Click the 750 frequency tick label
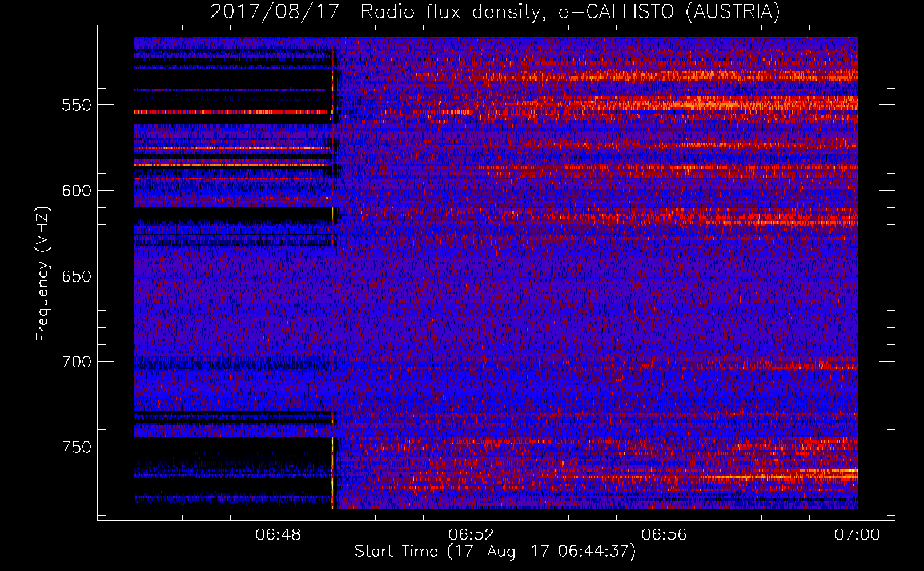The width and height of the screenshot is (924, 571). click(77, 447)
